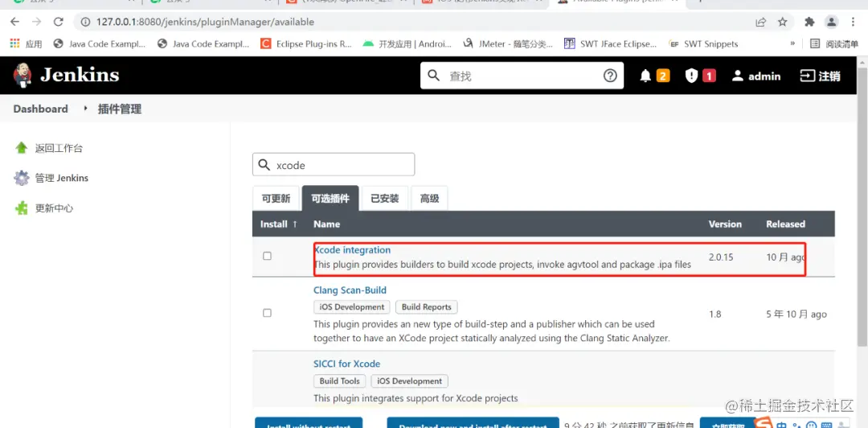The image size is (868, 428).
Task: Focus the 查找 search box
Action: pyautogui.click(x=522, y=76)
